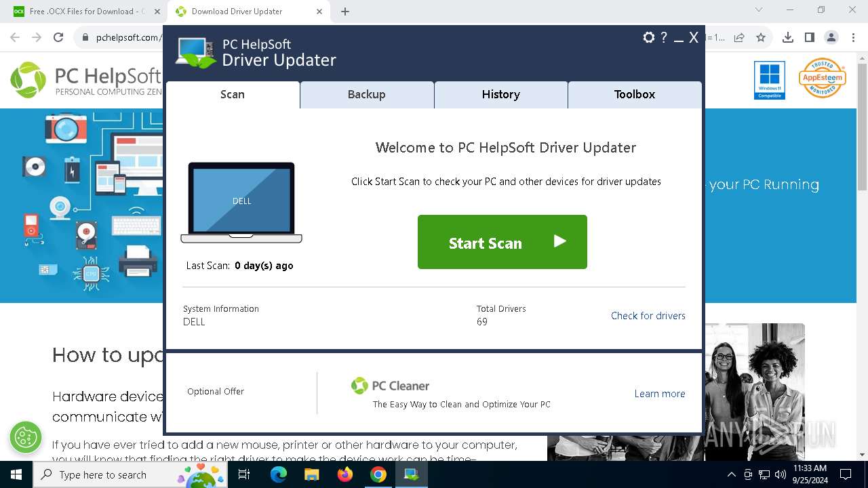
Task: Open Chrome downloads
Action: 788,38
